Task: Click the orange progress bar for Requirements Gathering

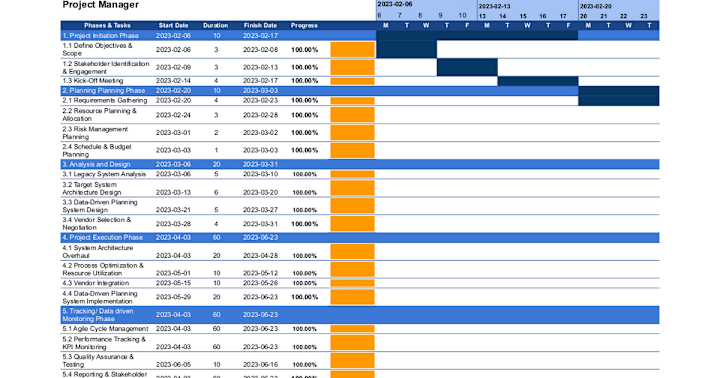Action: pos(352,101)
